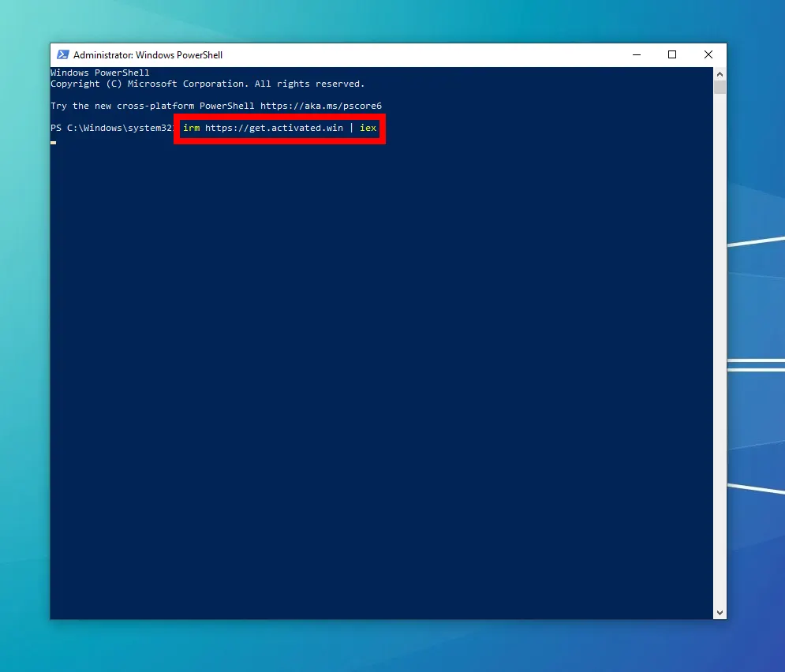Click the 'irm' command text
Screen dimensions: 785x672
tap(191, 128)
